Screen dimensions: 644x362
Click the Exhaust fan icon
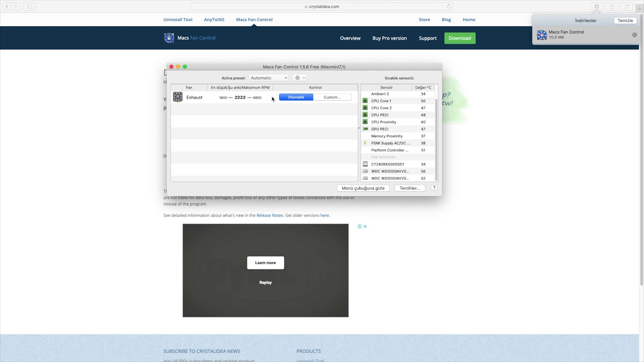[178, 97]
